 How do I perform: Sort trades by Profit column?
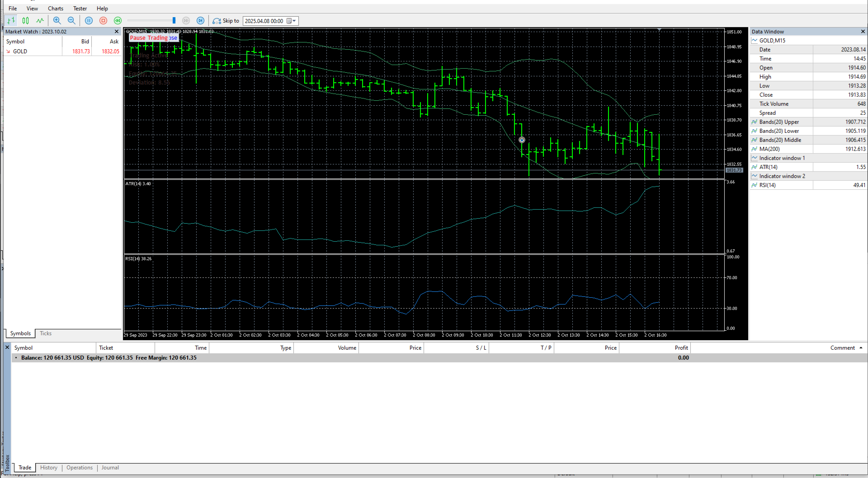pyautogui.click(x=655, y=348)
